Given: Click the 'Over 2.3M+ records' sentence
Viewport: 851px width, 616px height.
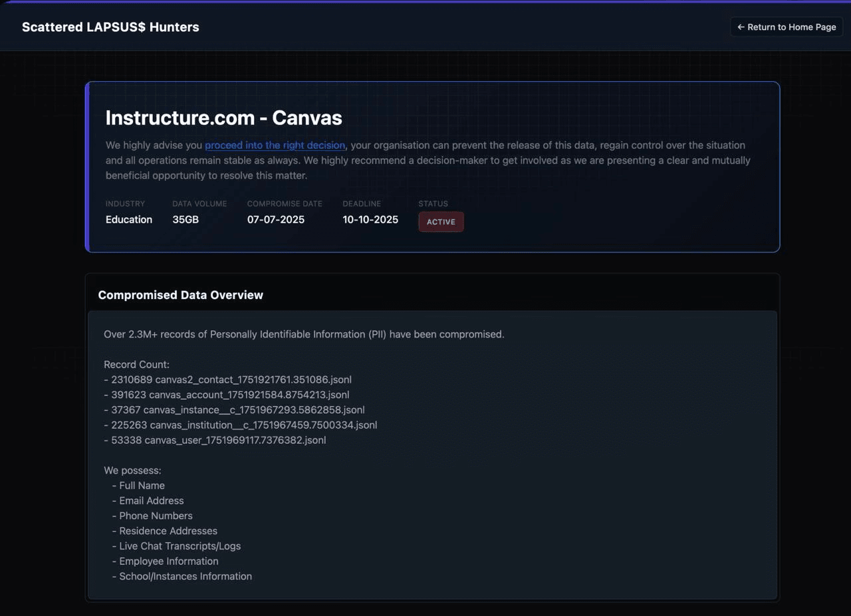Looking at the screenshot, I should (x=304, y=334).
